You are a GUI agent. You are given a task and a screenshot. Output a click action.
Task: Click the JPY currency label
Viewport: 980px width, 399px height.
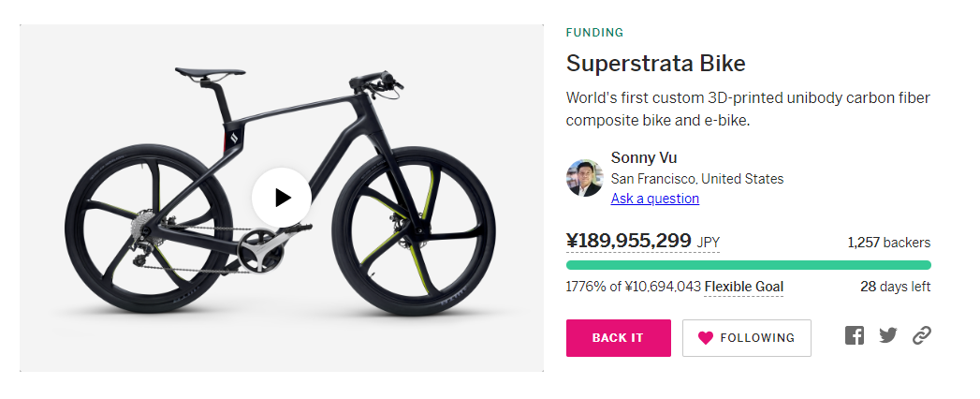(708, 243)
